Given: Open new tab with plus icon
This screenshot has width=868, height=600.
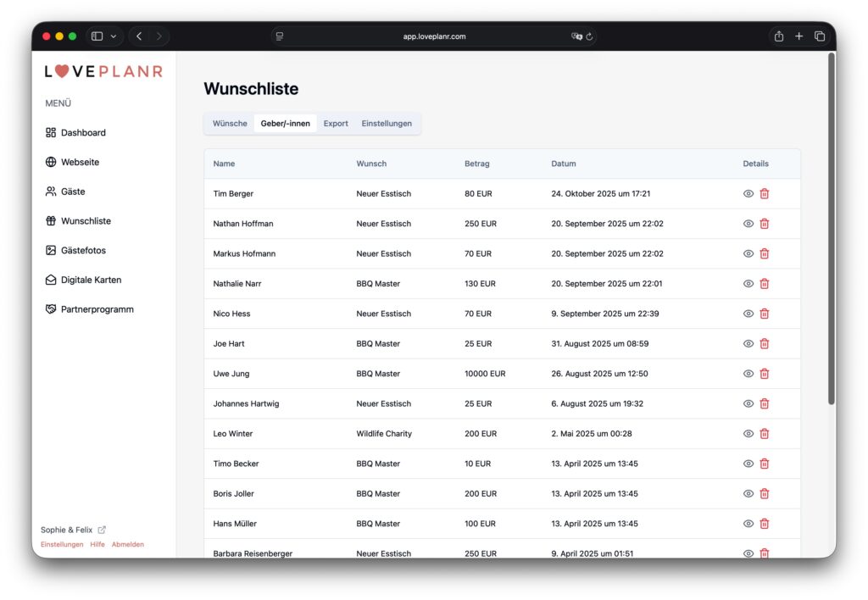Looking at the screenshot, I should pos(798,36).
